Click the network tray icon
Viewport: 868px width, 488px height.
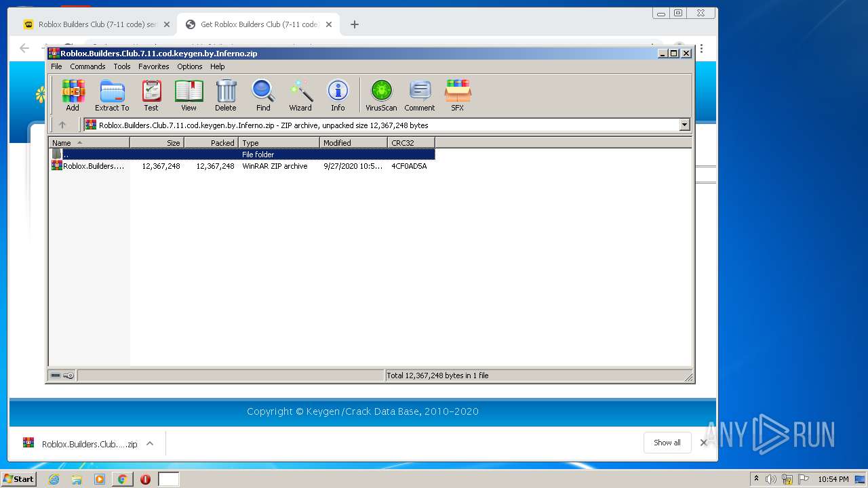click(x=787, y=479)
